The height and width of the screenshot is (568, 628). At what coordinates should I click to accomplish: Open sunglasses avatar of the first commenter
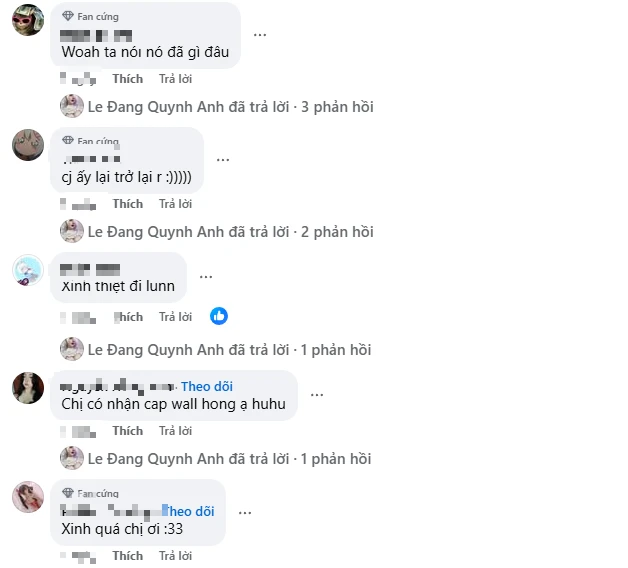click(x=28, y=20)
